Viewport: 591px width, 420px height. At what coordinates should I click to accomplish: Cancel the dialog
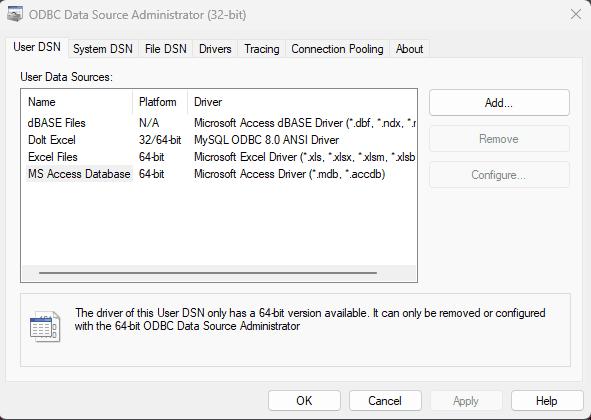click(x=385, y=401)
